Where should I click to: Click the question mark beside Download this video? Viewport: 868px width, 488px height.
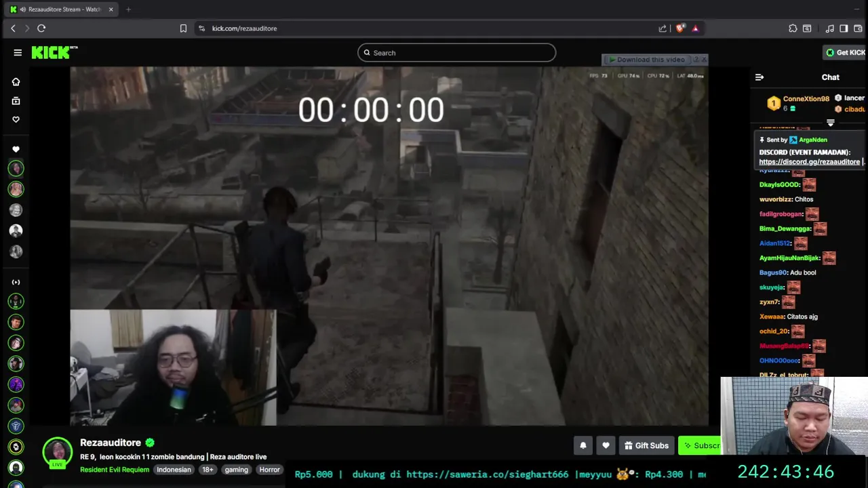point(696,60)
